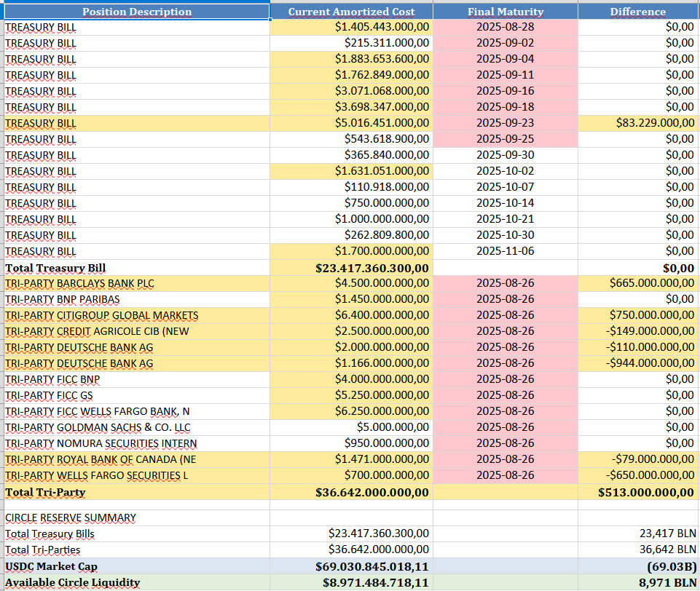Select TRI-PARTY FICC WELLS FARGO BANK cell
The width and height of the screenshot is (700, 591).
[x=137, y=412]
